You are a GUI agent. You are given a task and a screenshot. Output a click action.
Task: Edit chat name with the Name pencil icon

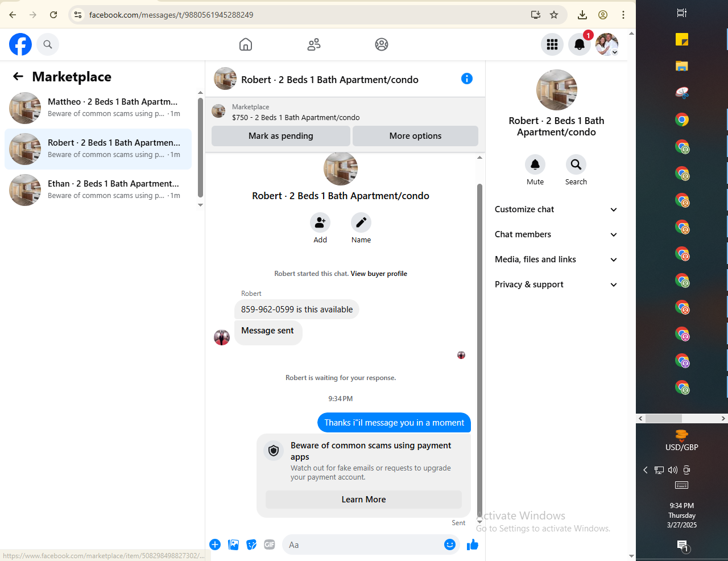click(361, 222)
